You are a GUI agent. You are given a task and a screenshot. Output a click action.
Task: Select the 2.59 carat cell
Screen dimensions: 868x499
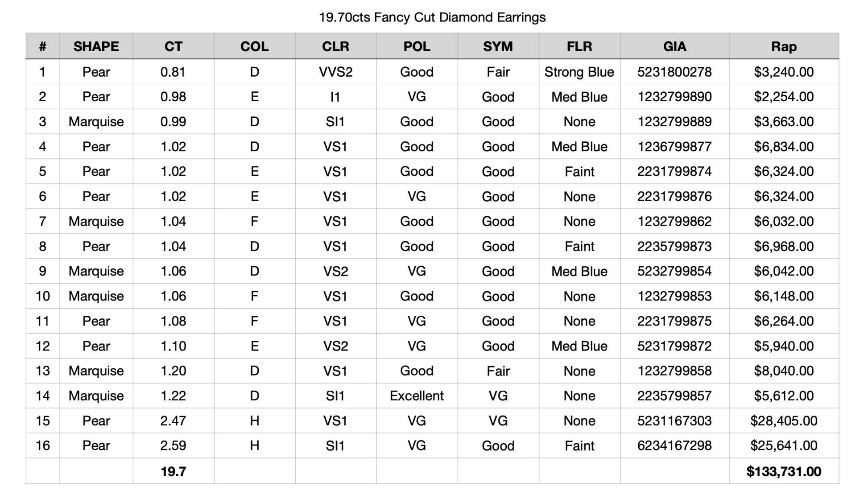click(x=173, y=445)
